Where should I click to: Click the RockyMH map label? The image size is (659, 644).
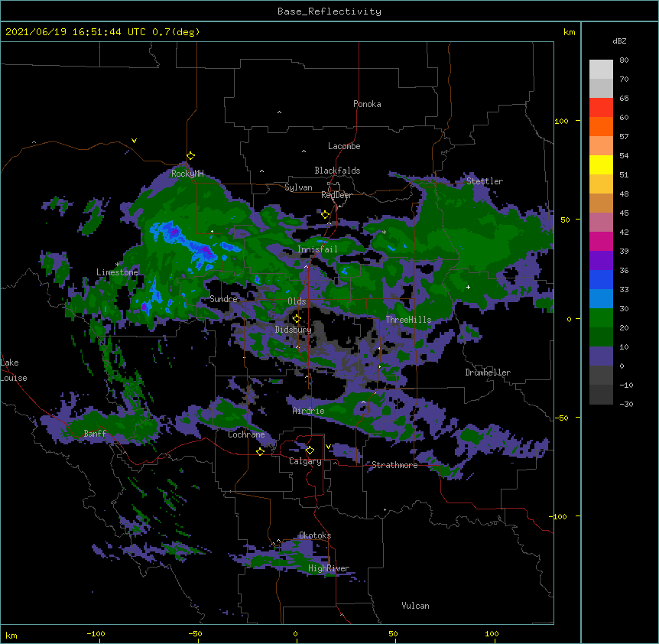click(187, 173)
